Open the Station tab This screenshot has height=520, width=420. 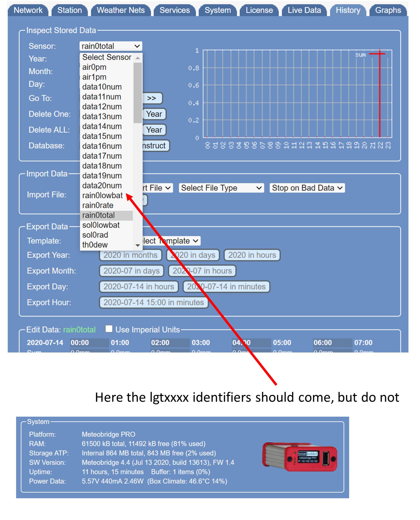(70, 10)
